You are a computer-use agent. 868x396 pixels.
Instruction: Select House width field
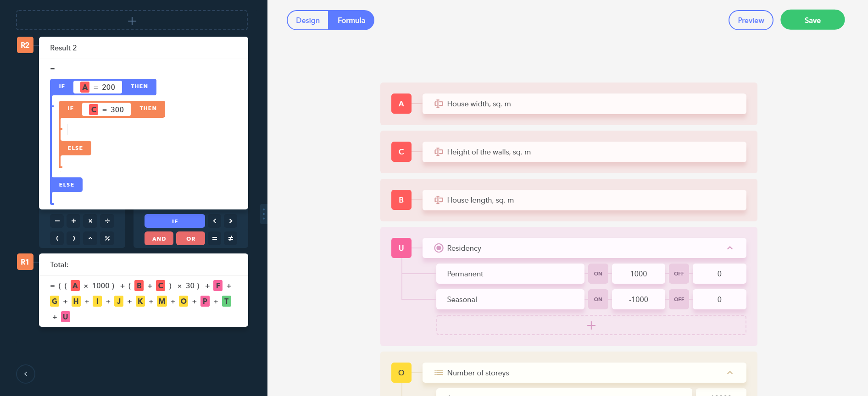[584, 104]
